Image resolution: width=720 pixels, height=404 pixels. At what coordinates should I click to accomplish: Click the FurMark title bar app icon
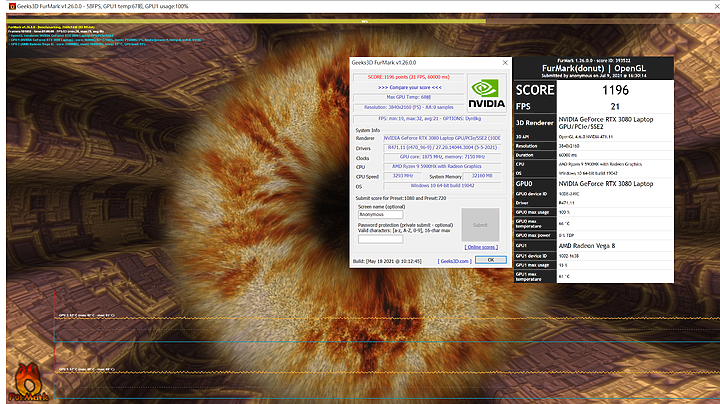click(12, 6)
